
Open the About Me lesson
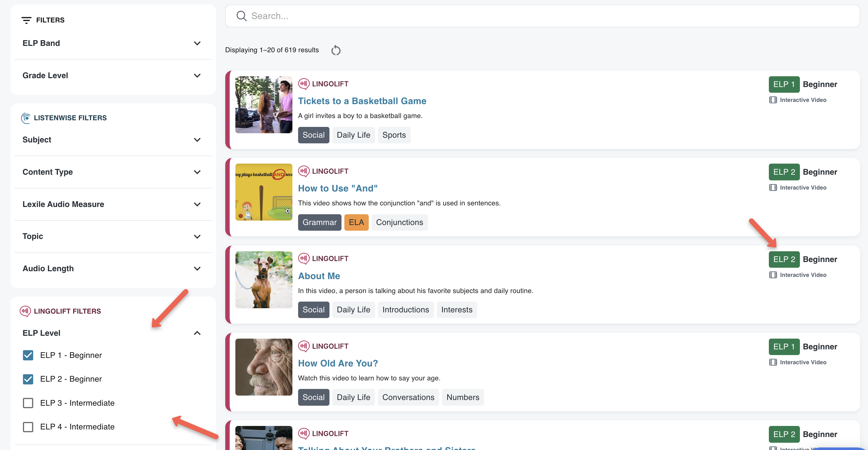319,276
